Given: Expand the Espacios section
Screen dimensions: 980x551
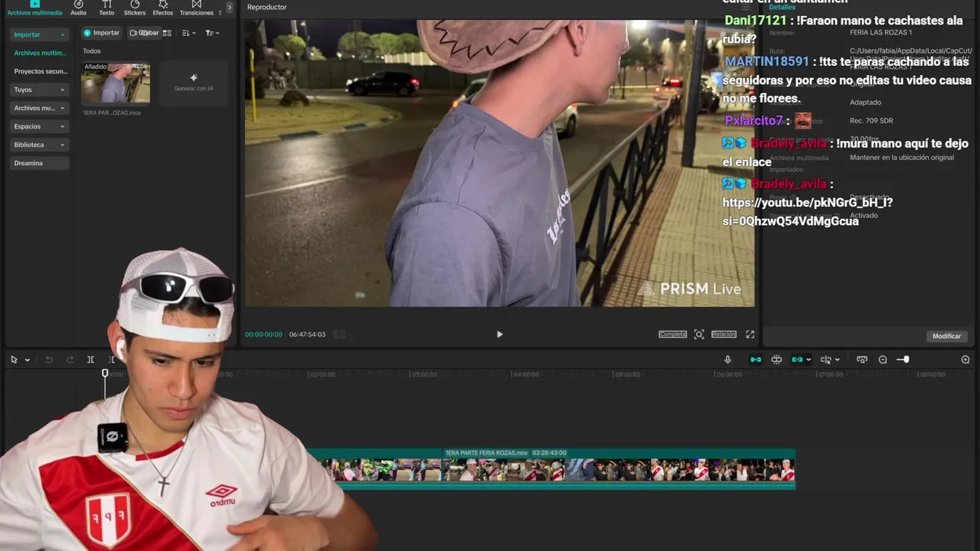Looking at the screenshot, I should point(40,126).
